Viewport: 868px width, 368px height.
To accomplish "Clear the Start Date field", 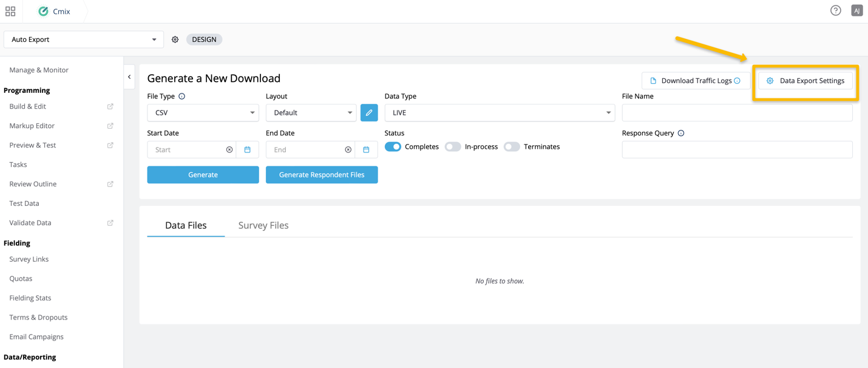I will (x=229, y=150).
